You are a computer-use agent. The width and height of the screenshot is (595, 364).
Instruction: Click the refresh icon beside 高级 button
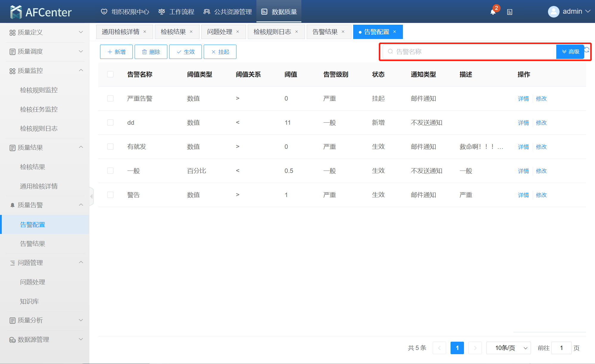click(587, 50)
